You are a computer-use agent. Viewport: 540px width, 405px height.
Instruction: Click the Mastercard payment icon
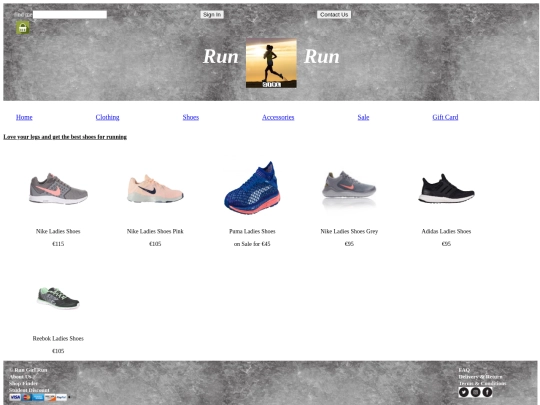pyautogui.click(x=27, y=397)
